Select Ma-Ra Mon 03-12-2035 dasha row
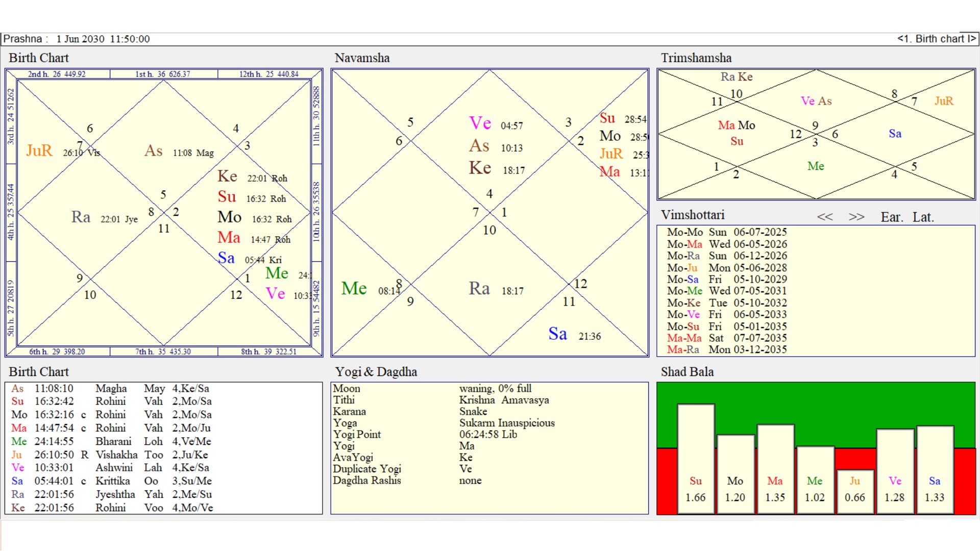Screen dimensions: 980x551 [x=727, y=349]
